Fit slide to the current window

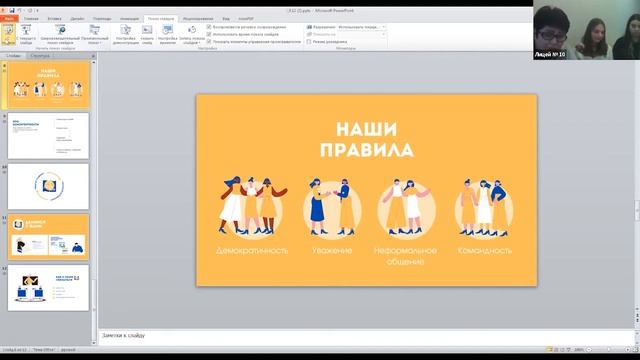pyautogui.click(x=635, y=350)
